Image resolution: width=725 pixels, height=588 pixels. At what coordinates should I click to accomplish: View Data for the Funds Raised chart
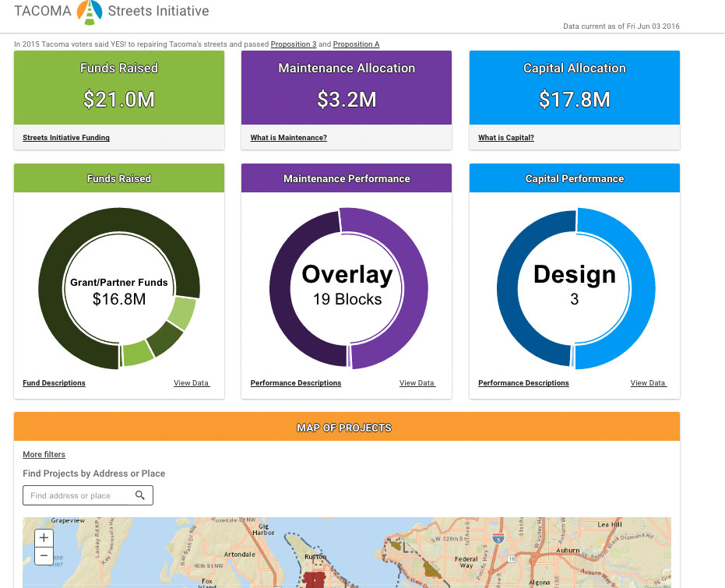(x=192, y=383)
